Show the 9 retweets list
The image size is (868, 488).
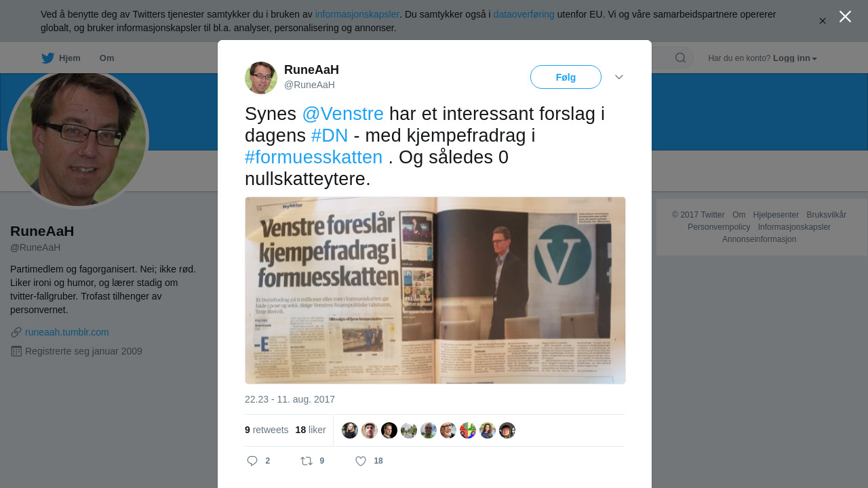tap(267, 430)
